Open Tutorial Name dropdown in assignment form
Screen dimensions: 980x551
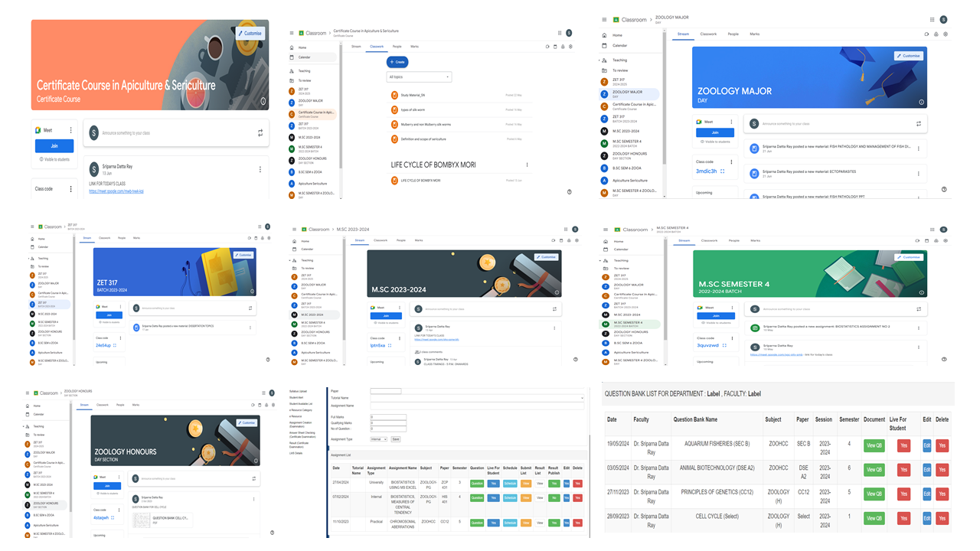pos(477,398)
